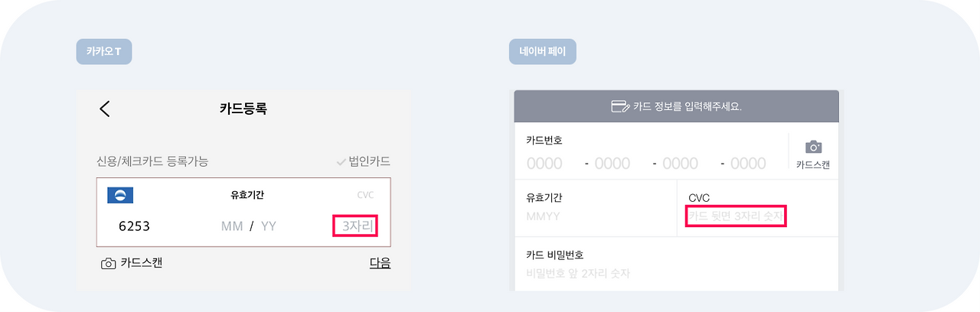Focus the YY expiry year field
Viewport: 980px width, 312px height.
coord(268,226)
